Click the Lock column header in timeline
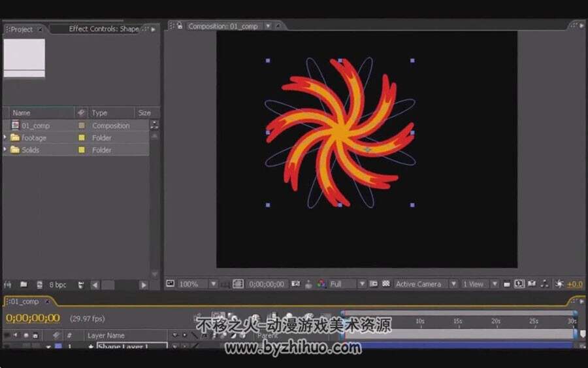588x368 pixels. point(35,335)
